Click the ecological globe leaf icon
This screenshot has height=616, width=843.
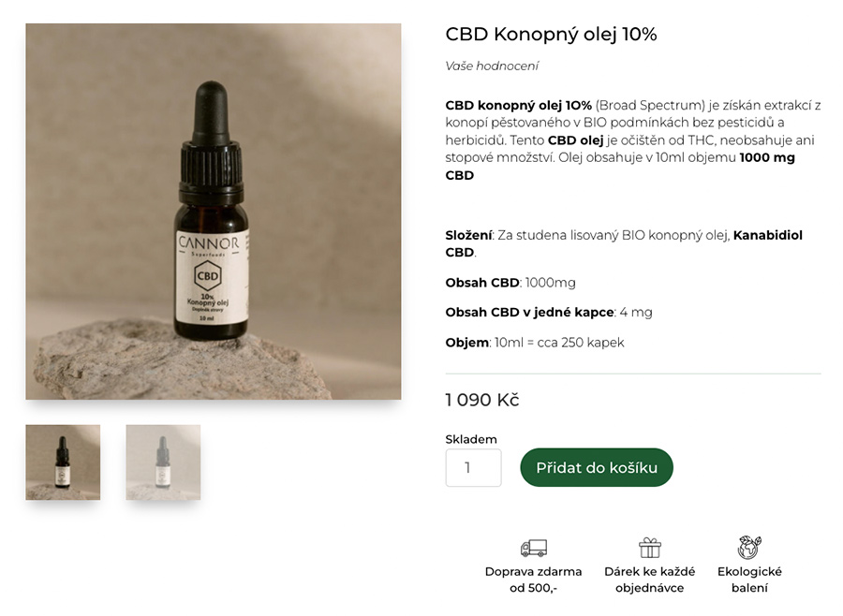click(749, 548)
